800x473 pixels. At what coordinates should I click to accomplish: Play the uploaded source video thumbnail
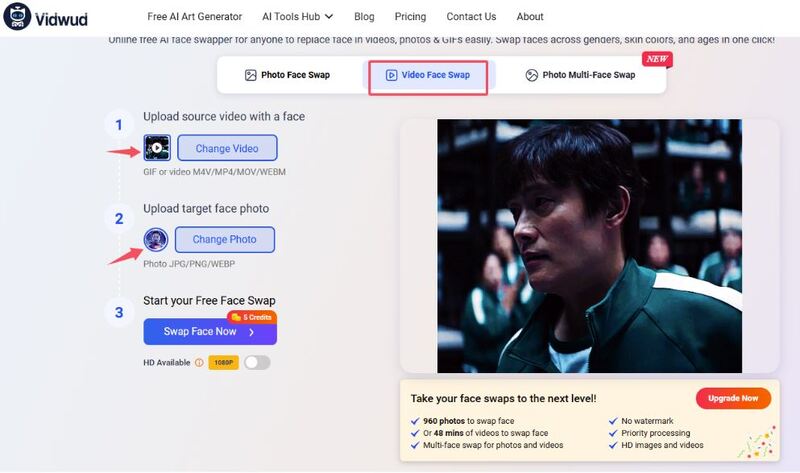pos(157,147)
